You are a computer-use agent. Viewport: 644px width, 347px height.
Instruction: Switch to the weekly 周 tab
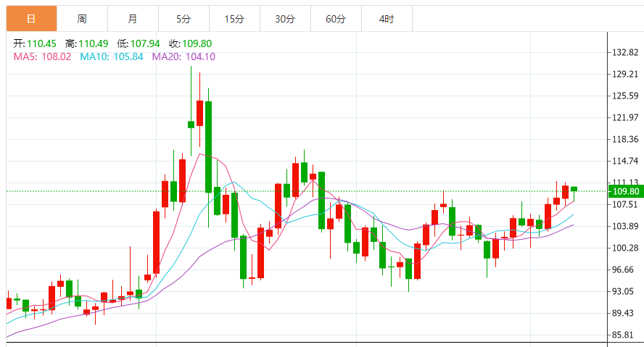coord(82,19)
